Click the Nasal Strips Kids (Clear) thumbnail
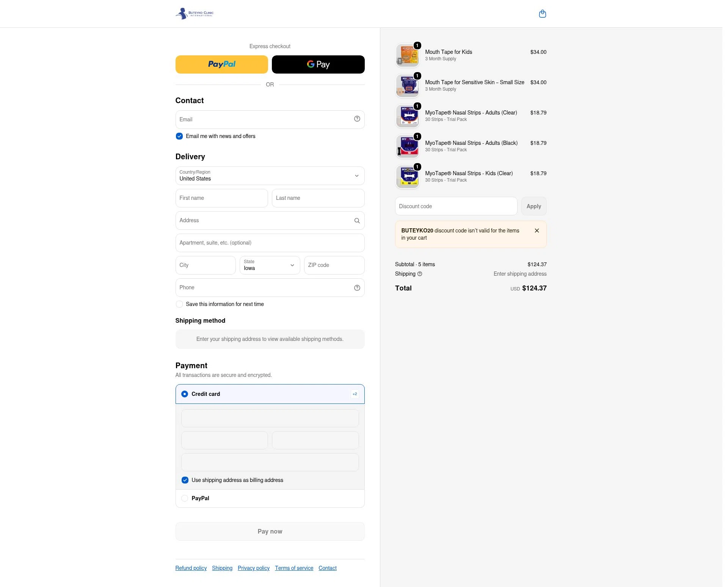 407,177
